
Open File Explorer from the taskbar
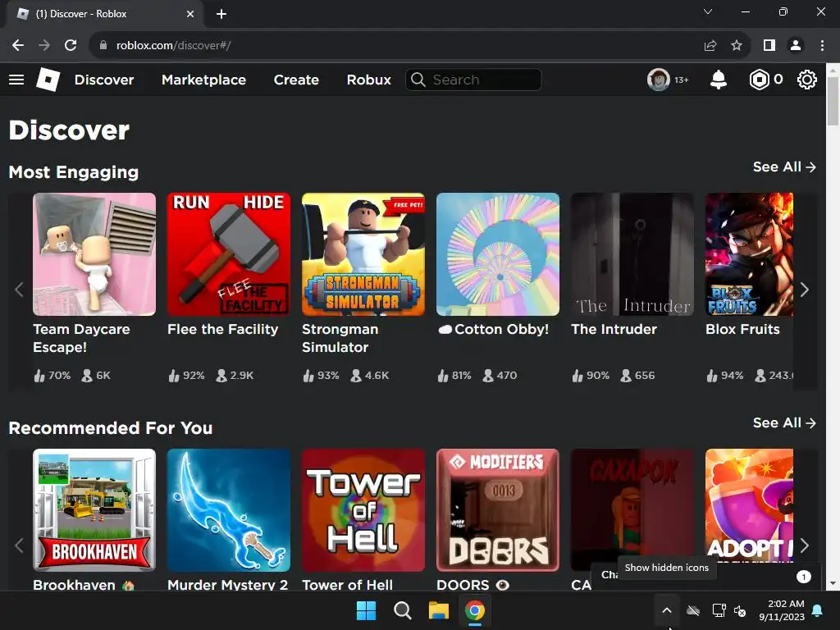(438, 610)
